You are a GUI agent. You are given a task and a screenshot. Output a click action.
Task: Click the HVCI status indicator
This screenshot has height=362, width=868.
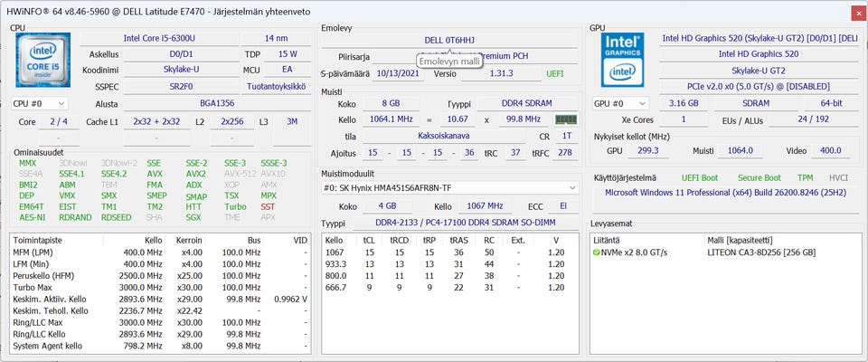click(838, 178)
